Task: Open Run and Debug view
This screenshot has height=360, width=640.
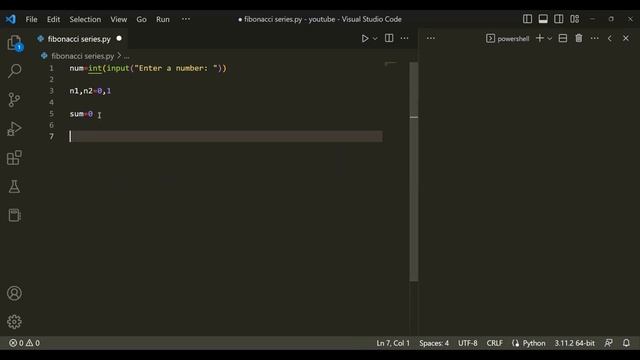Action: [x=14, y=129]
